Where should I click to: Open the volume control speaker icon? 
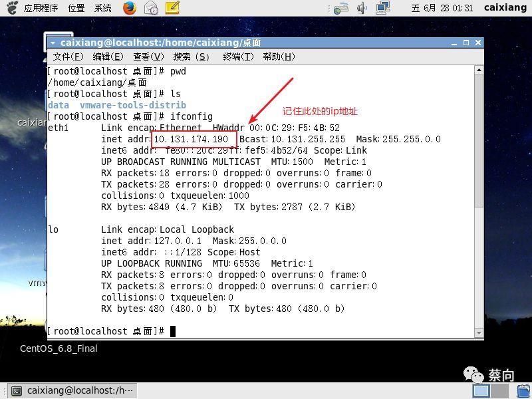click(362, 8)
